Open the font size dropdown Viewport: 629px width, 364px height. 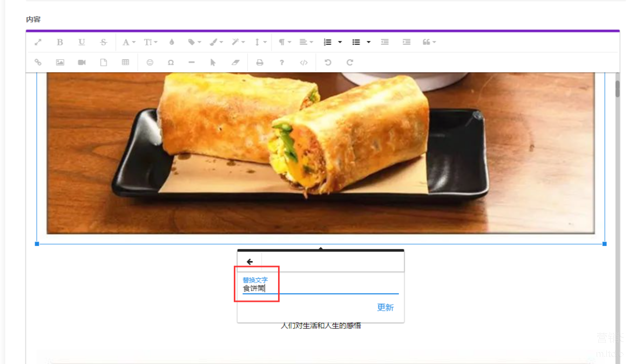pos(150,42)
